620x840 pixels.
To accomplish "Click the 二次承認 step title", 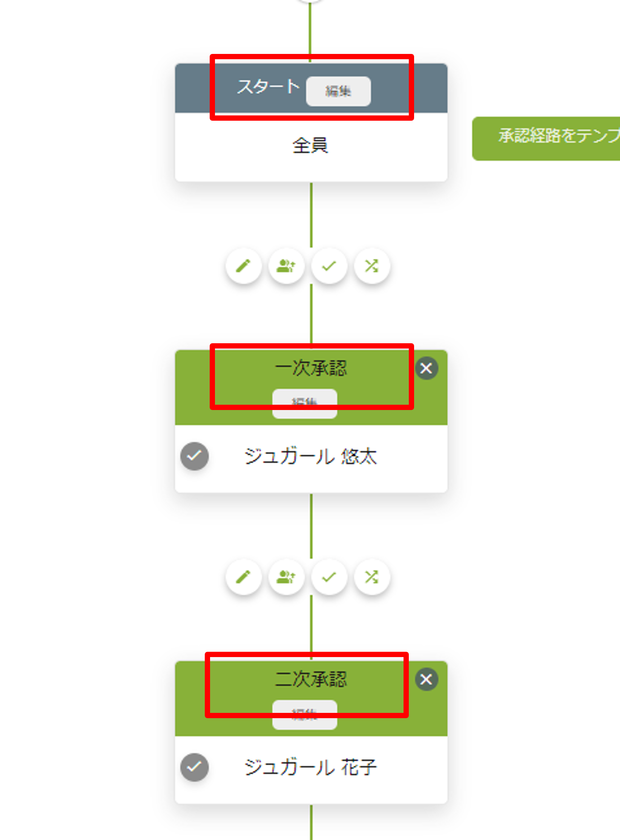I will tap(311, 679).
